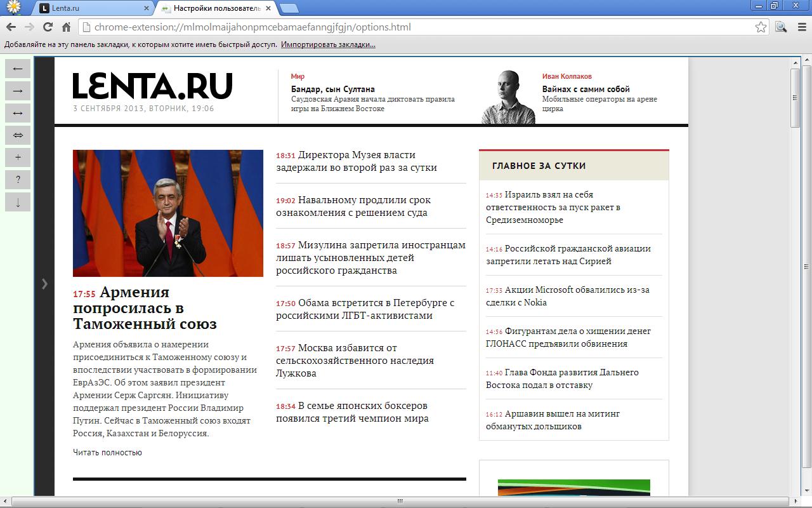The height and width of the screenshot is (508, 812).
Task: Open news Израиль взял на себя ответственность
Action: (x=553, y=207)
